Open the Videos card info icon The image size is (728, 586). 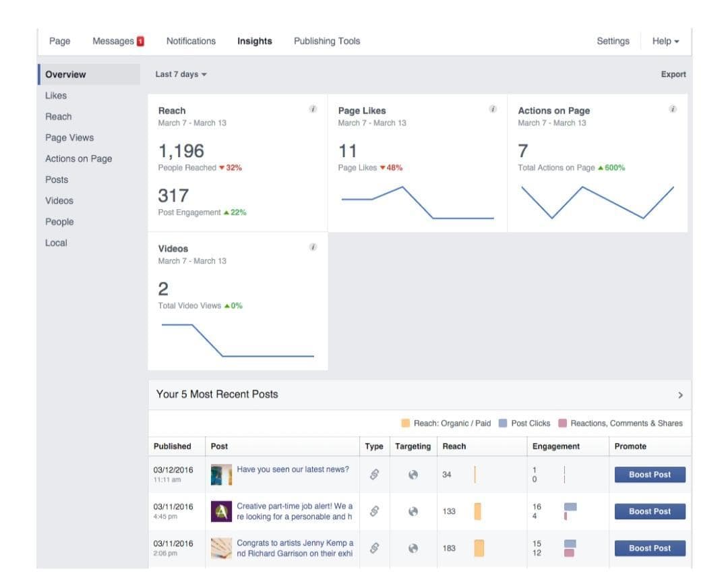(x=311, y=247)
